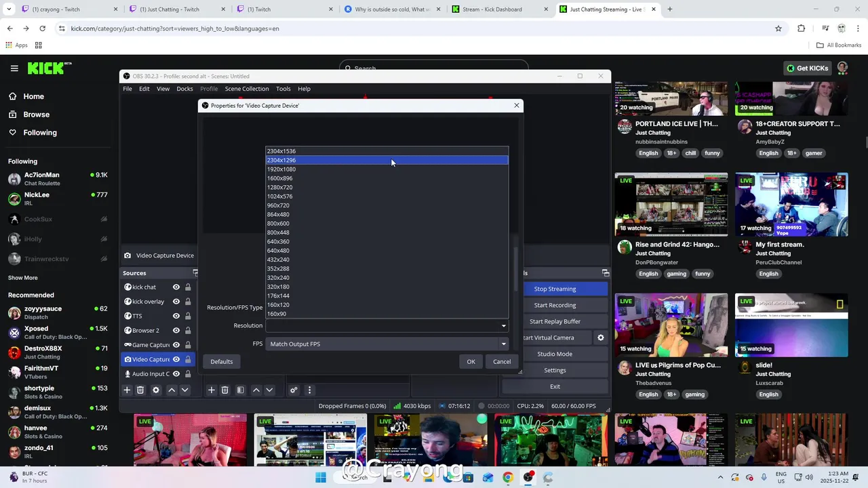This screenshot has width=868, height=488.
Task: Open the tab search dropdown arrow in Chrome
Action: [9, 9]
